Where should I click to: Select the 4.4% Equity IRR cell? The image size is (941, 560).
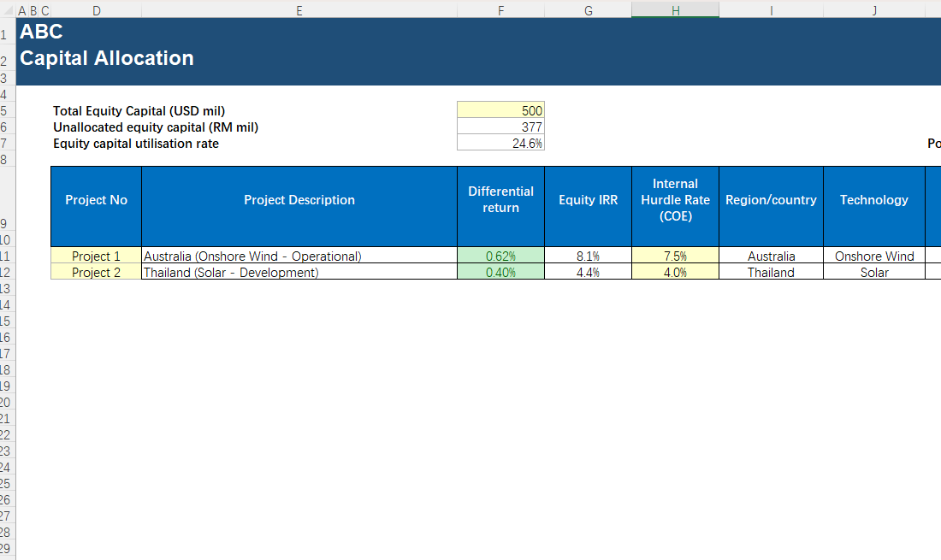588,273
